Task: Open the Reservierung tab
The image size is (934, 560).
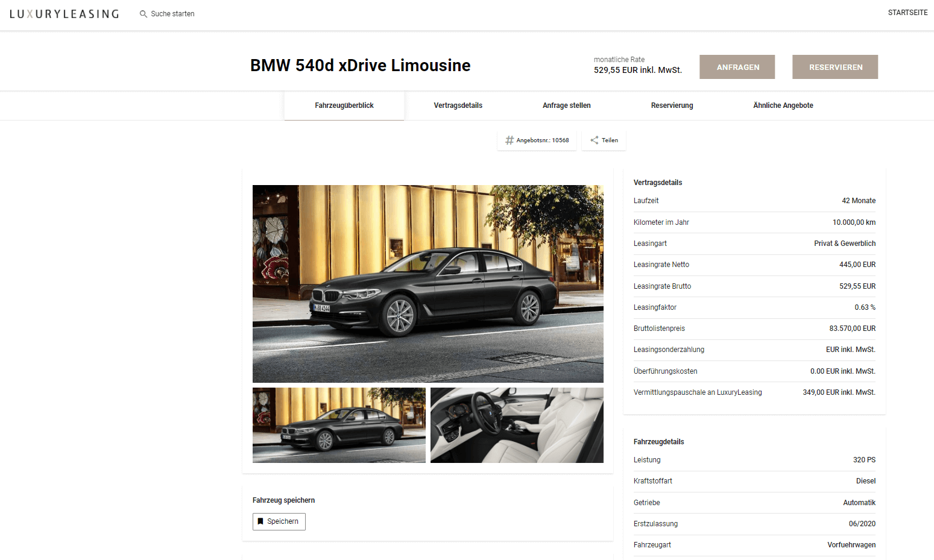Action: pos(672,105)
